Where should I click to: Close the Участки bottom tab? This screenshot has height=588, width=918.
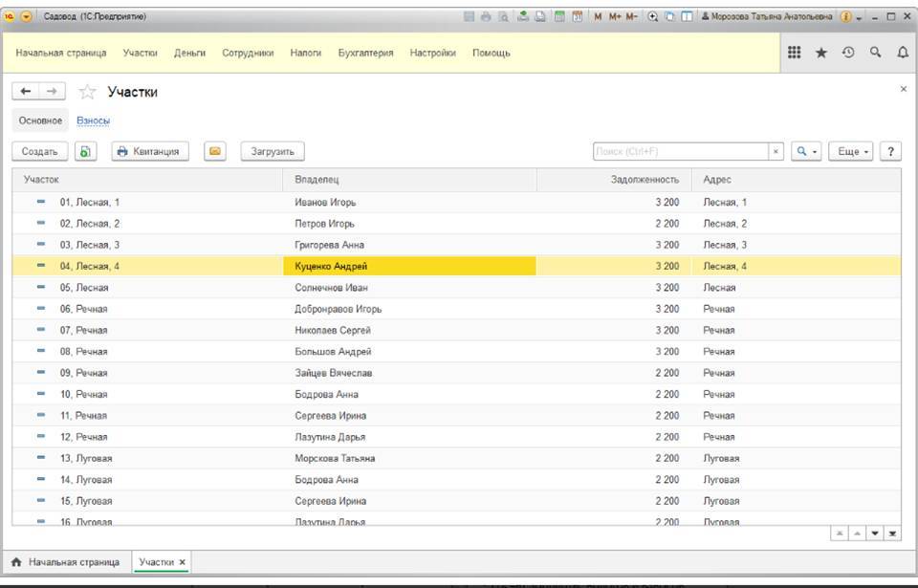point(182,562)
